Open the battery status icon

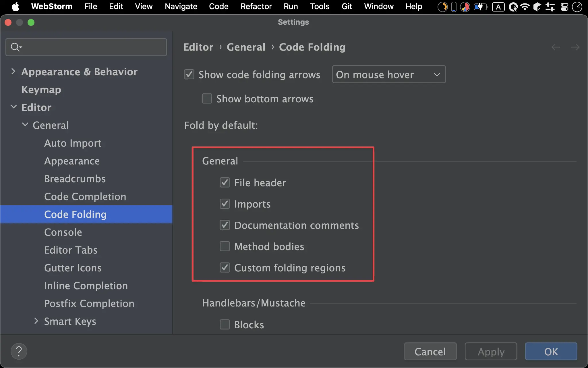(x=481, y=7)
